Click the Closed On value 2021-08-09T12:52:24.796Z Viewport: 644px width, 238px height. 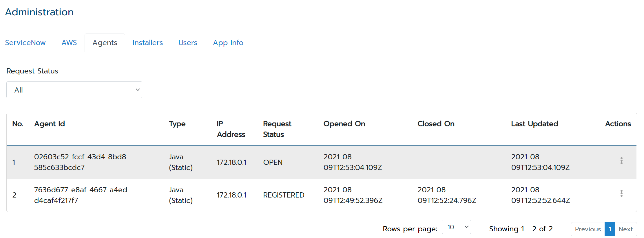[x=447, y=195]
